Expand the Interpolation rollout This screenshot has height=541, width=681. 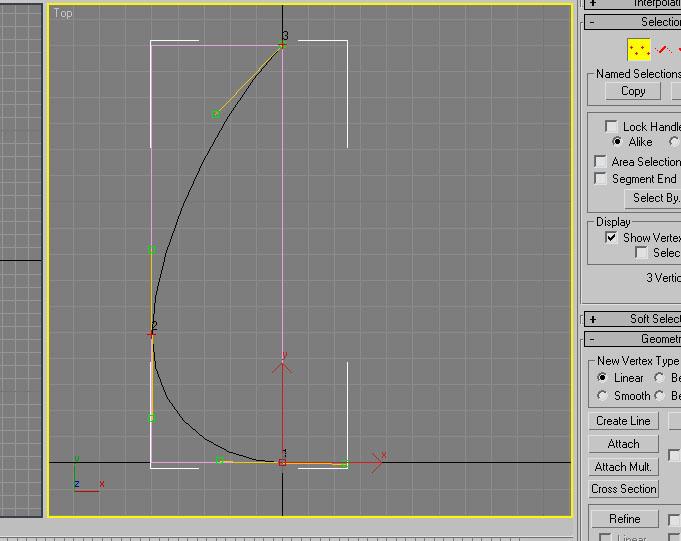click(x=632, y=4)
